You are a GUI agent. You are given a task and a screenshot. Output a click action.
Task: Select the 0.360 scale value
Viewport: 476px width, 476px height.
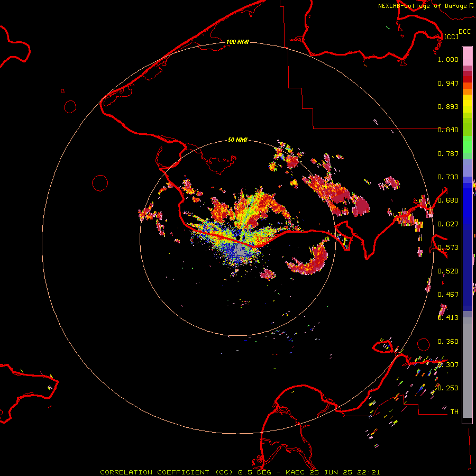(448, 342)
